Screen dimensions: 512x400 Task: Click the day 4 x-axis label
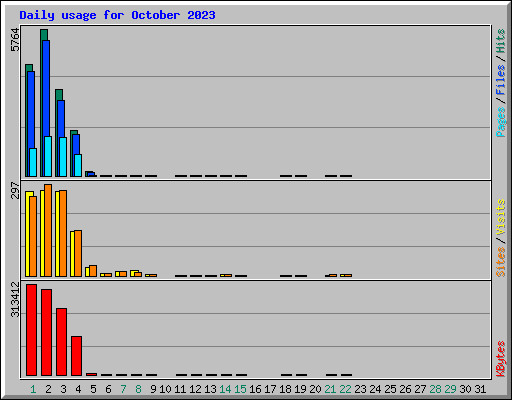point(78,389)
